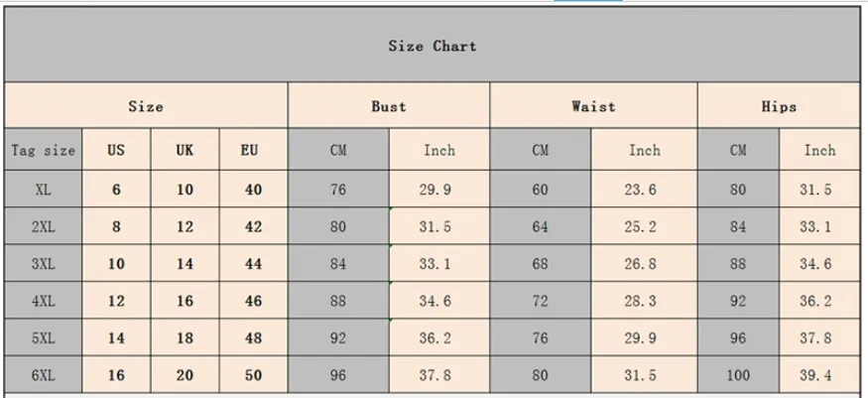Select the Waist column header
Image resolution: width=868 pixels, height=398 pixels.
click(593, 106)
